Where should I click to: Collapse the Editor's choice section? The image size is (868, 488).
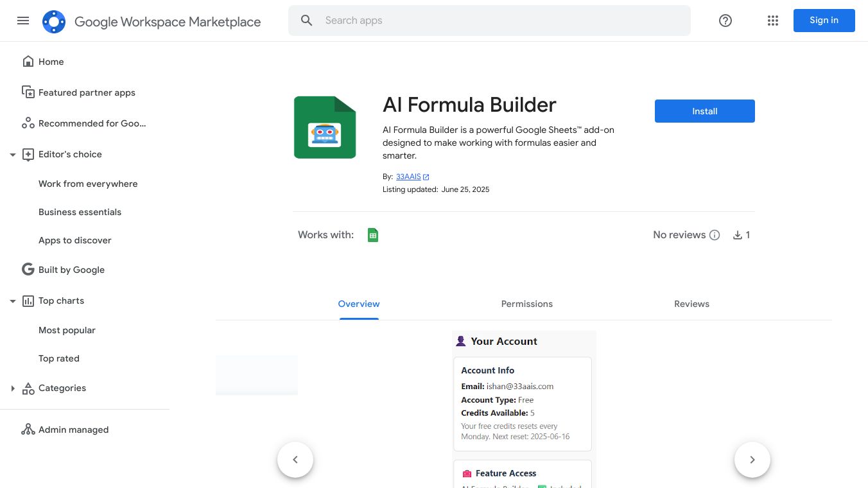[13, 154]
